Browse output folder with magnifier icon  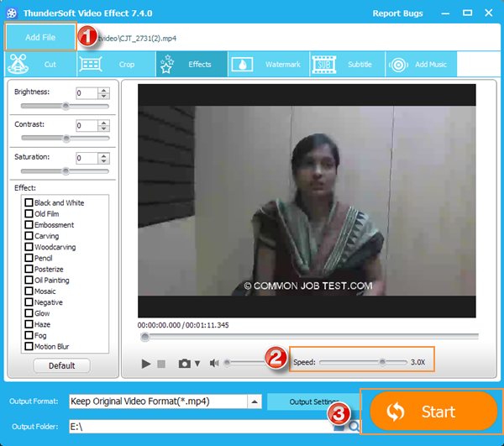[354, 427]
